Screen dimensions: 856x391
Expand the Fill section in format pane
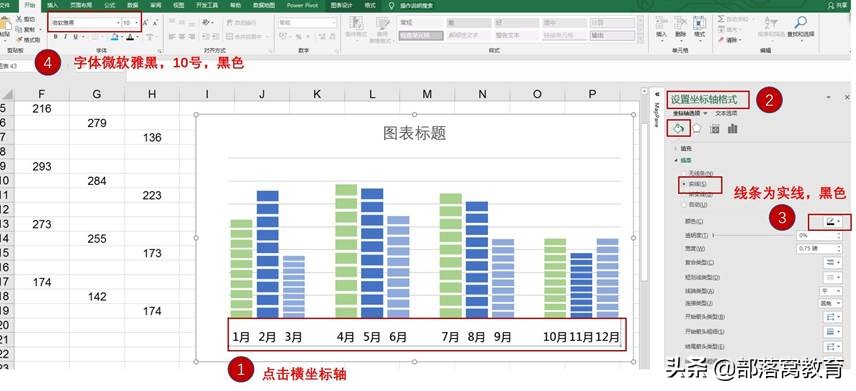tap(682, 149)
